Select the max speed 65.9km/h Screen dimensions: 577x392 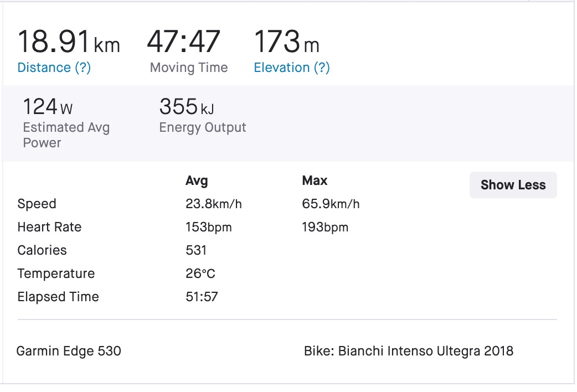click(x=331, y=204)
